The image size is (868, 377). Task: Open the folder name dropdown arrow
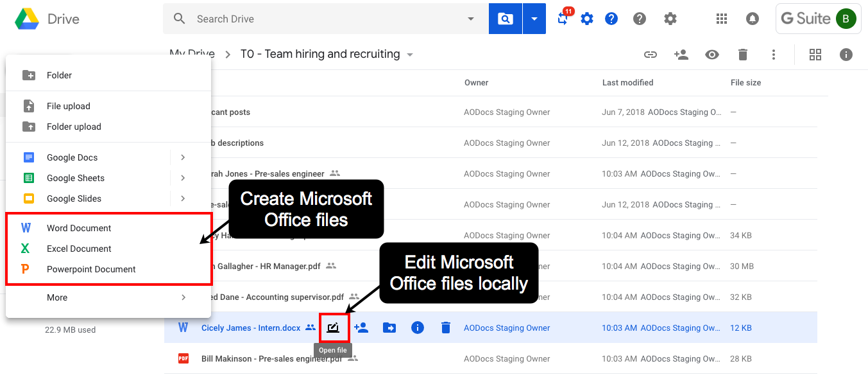[410, 55]
